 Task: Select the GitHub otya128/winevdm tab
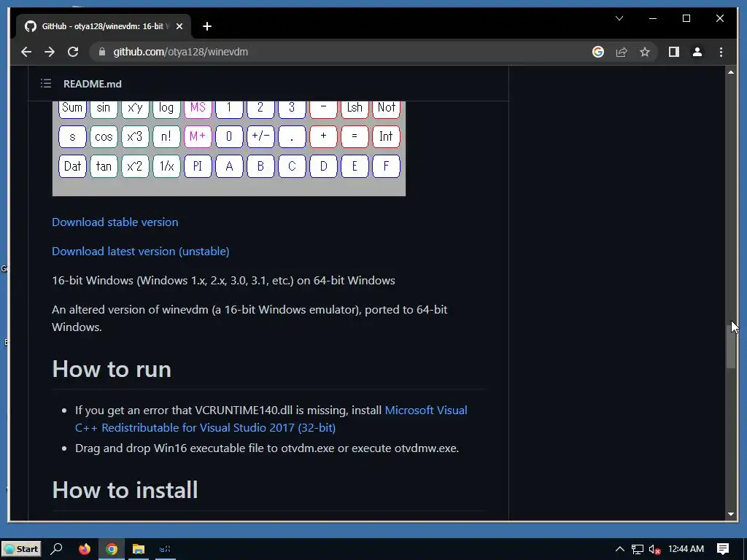(x=104, y=26)
